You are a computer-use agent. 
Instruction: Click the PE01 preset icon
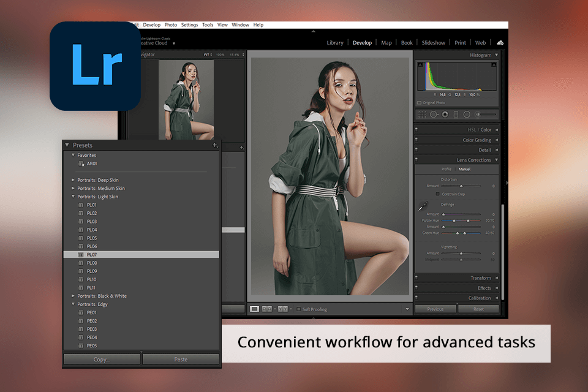(x=81, y=312)
